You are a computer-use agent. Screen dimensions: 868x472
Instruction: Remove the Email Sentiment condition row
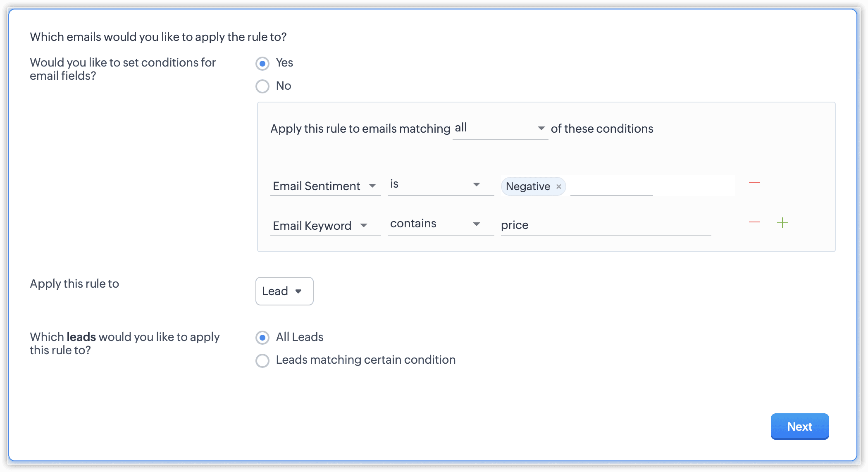[754, 183]
